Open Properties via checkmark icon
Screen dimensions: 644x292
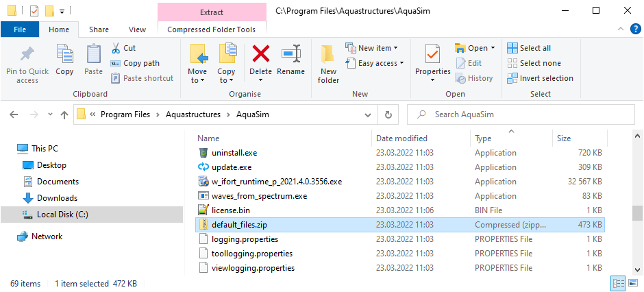pyautogui.click(x=432, y=53)
